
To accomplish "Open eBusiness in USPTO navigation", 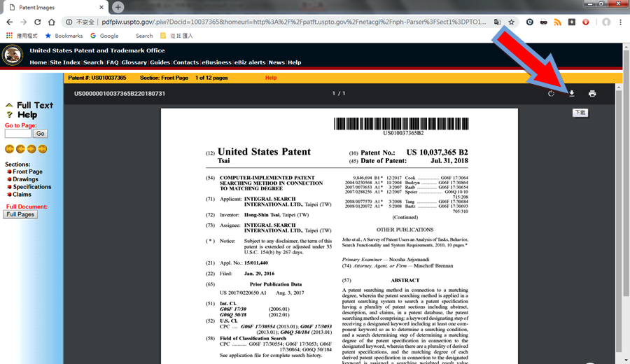I will pyautogui.click(x=216, y=62).
